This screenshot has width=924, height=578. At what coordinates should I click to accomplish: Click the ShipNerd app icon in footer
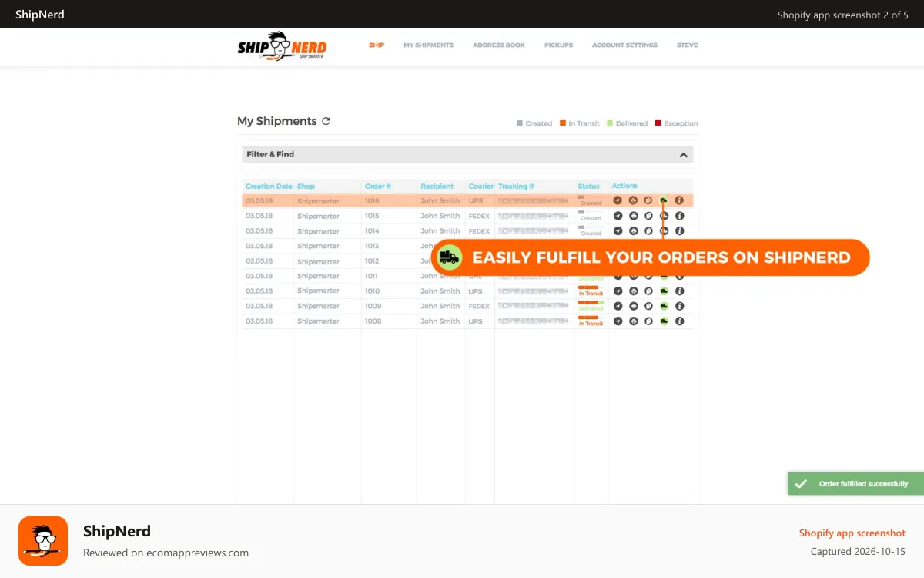pos(43,541)
